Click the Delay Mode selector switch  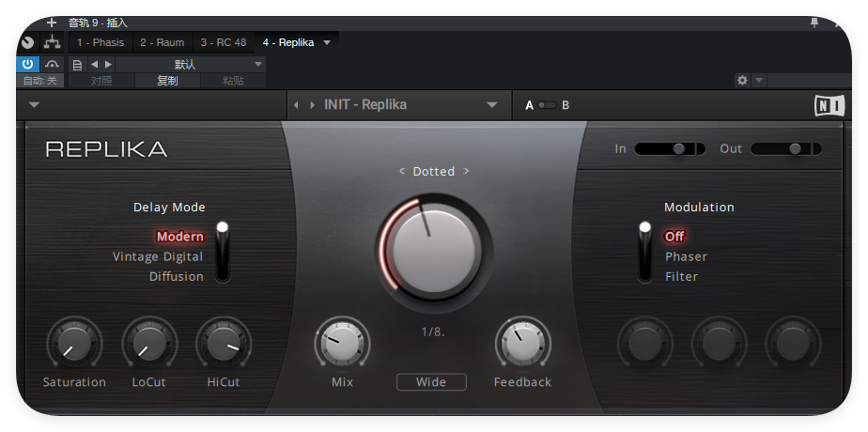pos(222,253)
